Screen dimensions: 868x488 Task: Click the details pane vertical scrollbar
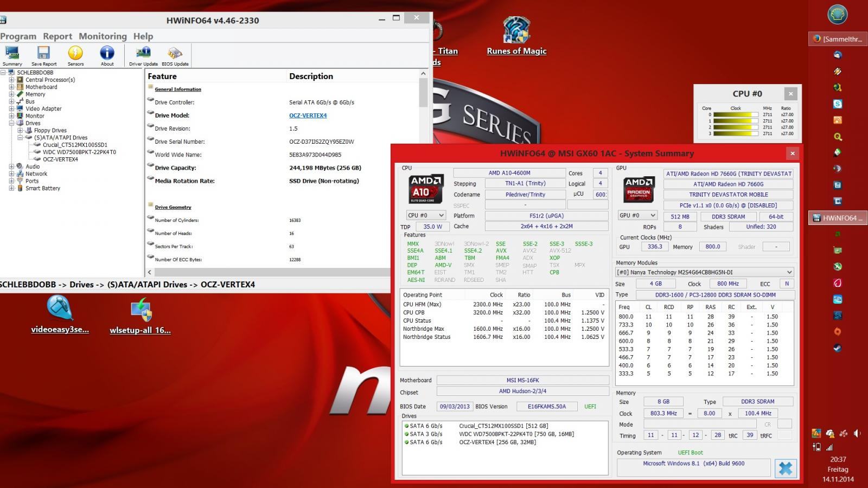point(423,92)
